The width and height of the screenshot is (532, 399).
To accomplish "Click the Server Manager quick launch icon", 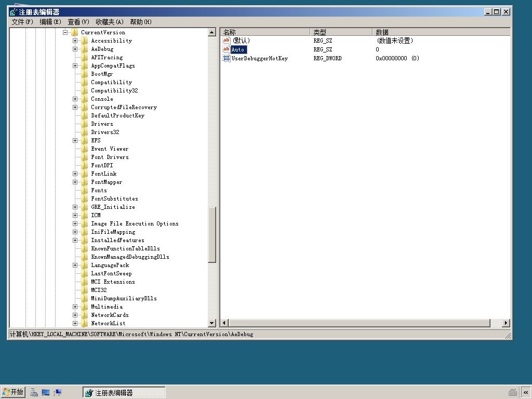I will click(34, 393).
